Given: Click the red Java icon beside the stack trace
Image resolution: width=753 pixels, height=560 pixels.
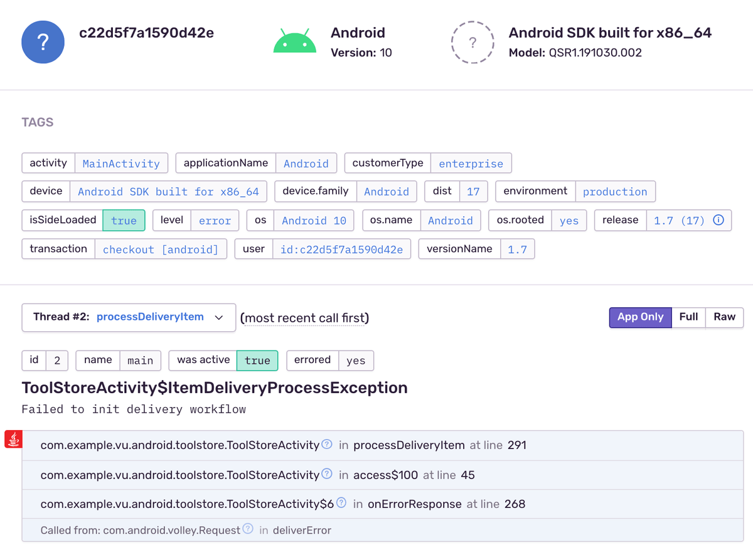Looking at the screenshot, I should point(13,439).
